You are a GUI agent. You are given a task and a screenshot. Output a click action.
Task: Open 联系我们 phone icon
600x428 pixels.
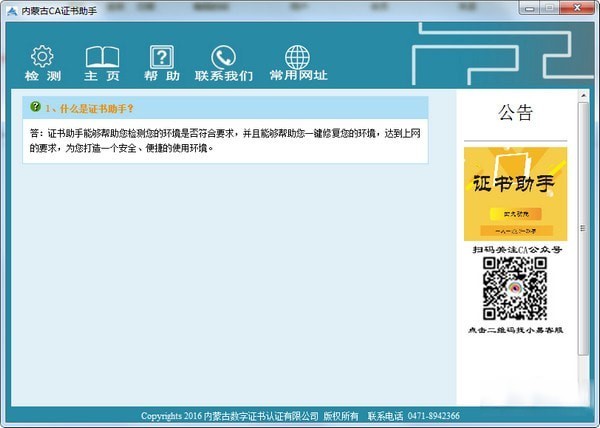tap(223, 57)
